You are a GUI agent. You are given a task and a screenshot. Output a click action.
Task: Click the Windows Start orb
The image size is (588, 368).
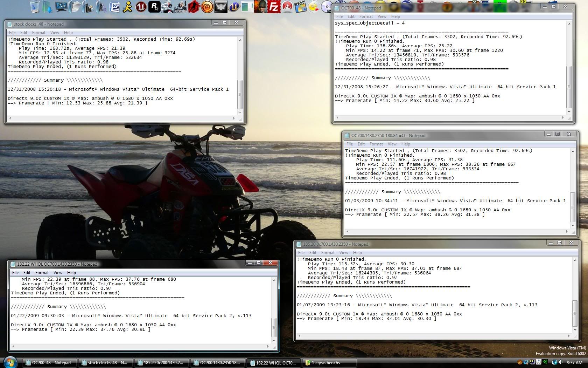(x=10, y=362)
